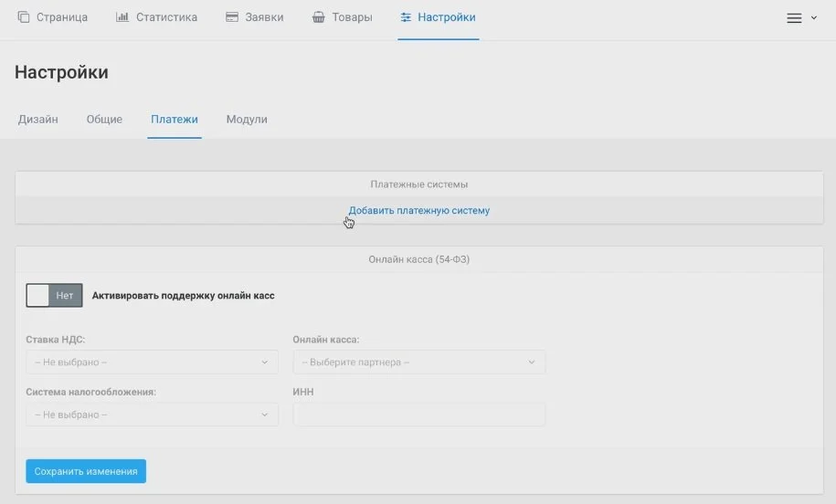836x504 pixels.
Task: Open the Общие settings tab
Action: point(104,120)
